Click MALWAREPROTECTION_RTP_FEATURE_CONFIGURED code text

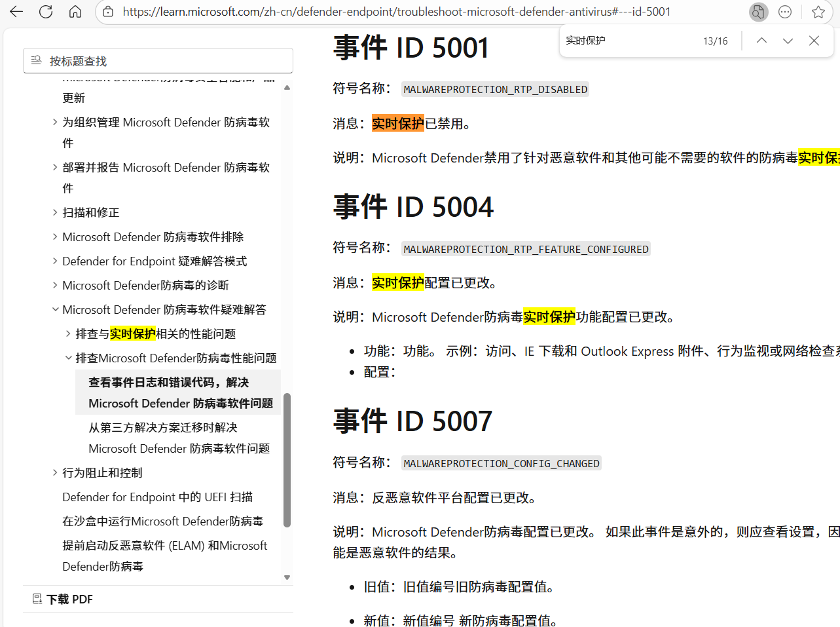(x=526, y=249)
